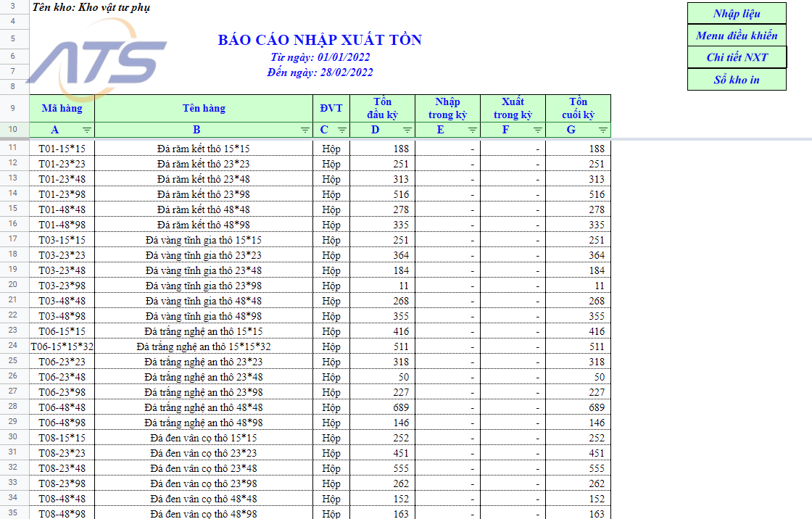
Task: Click opening stock 516 for T01-23*98
Action: pos(383,194)
